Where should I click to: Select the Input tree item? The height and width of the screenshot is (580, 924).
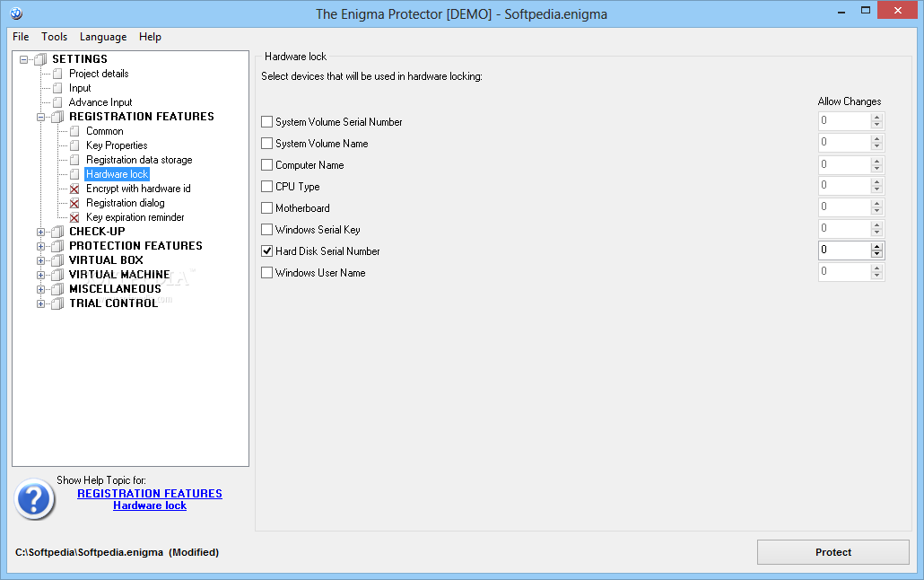[80, 88]
